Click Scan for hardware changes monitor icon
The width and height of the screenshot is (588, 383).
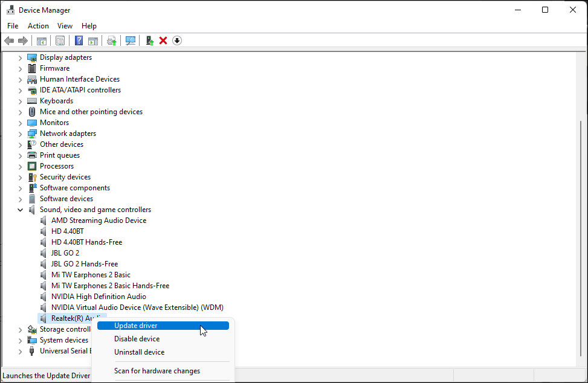tap(130, 40)
